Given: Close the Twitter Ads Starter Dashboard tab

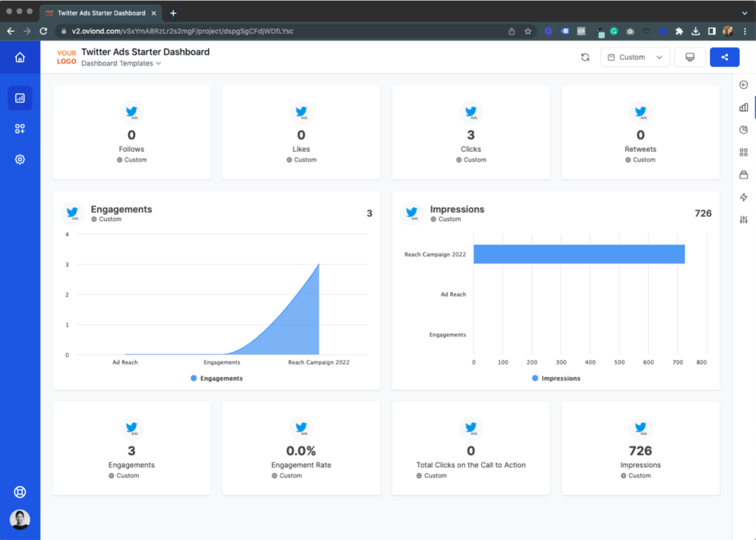Looking at the screenshot, I should pyautogui.click(x=154, y=13).
